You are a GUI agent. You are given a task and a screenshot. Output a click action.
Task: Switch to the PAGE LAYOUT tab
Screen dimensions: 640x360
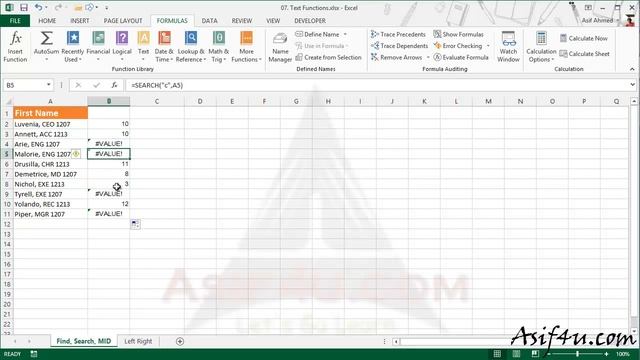coord(123,21)
